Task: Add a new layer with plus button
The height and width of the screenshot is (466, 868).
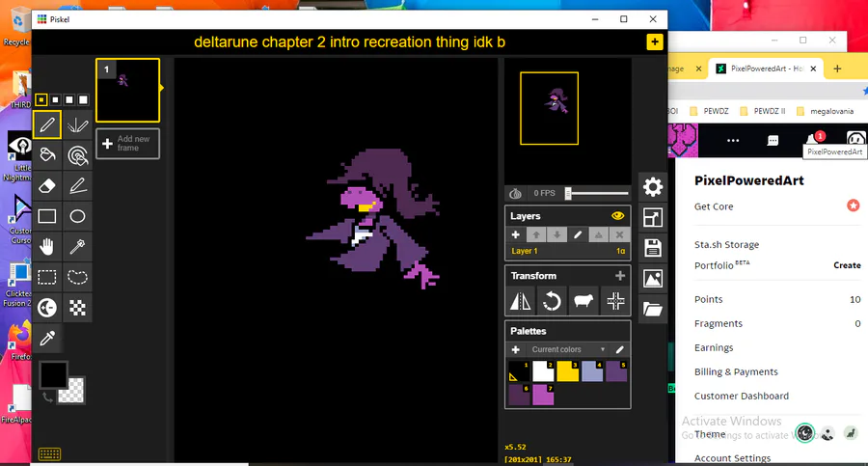Action: (x=515, y=235)
